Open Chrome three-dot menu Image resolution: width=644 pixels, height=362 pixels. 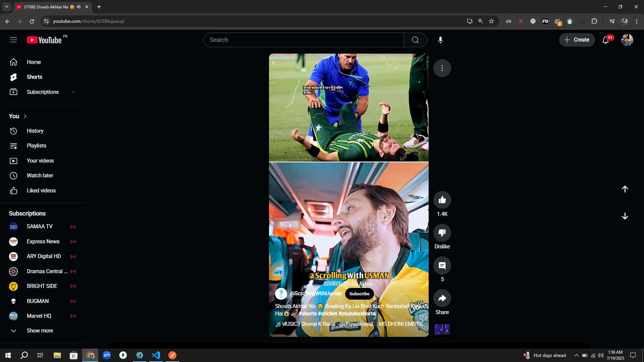click(x=636, y=21)
